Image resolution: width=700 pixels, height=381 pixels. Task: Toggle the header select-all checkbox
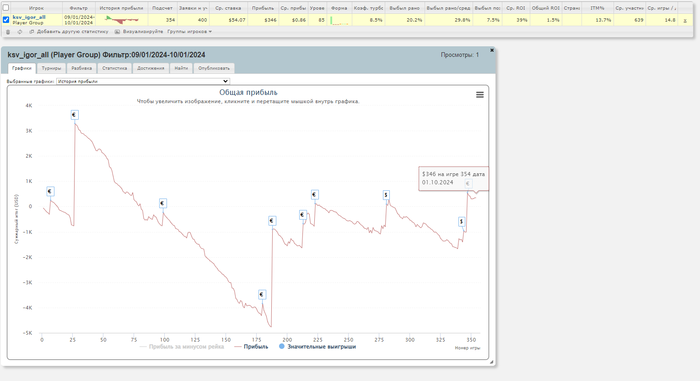tap(6, 8)
